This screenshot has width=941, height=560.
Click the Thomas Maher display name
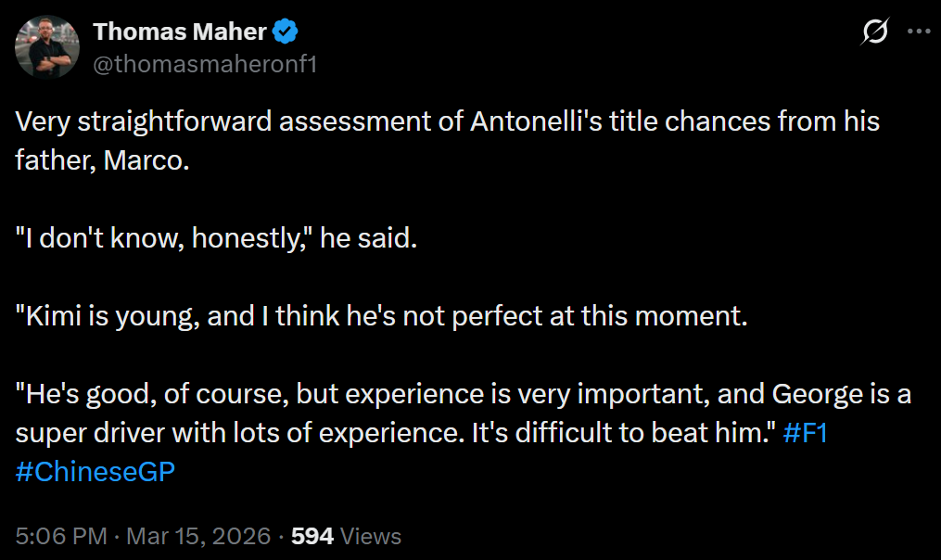click(x=180, y=32)
